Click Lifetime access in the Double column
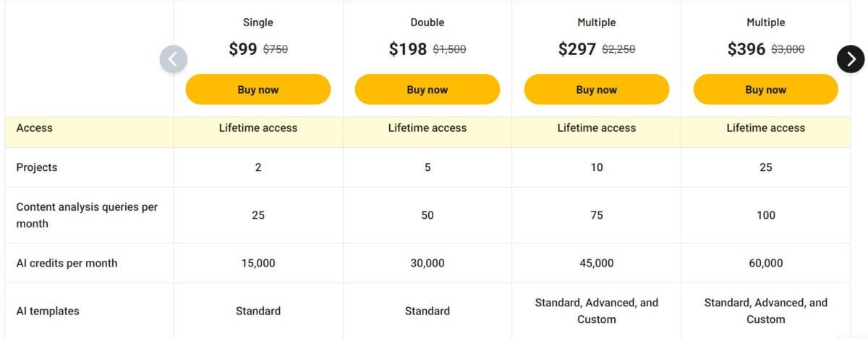 point(427,127)
